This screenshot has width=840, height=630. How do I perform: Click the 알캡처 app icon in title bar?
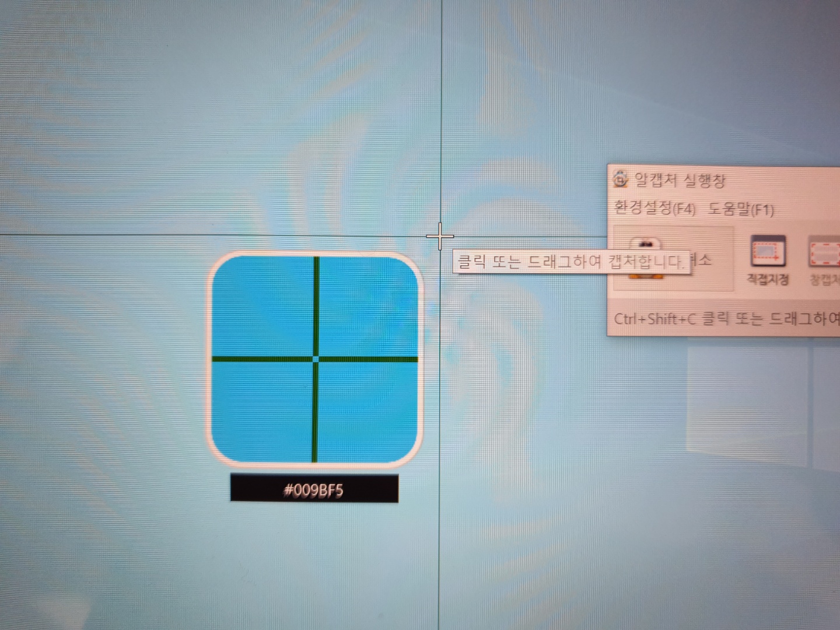(x=621, y=178)
